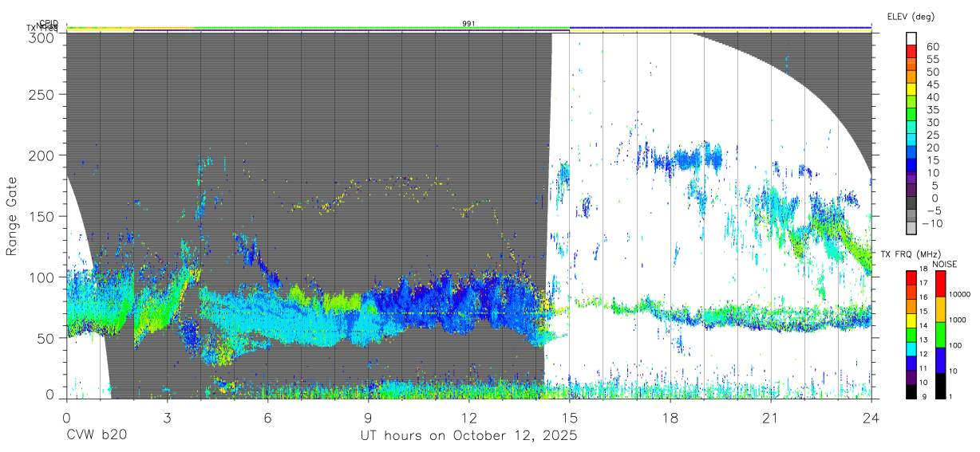This screenshot has height=452, width=980.
Task: Click the '60' label on elevation scale
Action: (933, 47)
